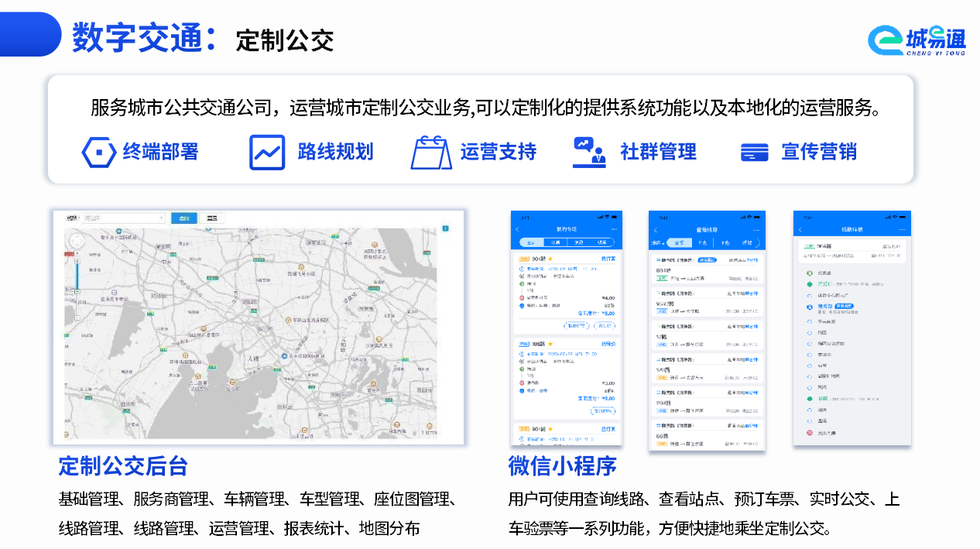Click the 运营支持 calendar icon
This screenshot has height=549, width=980.
tap(430, 152)
